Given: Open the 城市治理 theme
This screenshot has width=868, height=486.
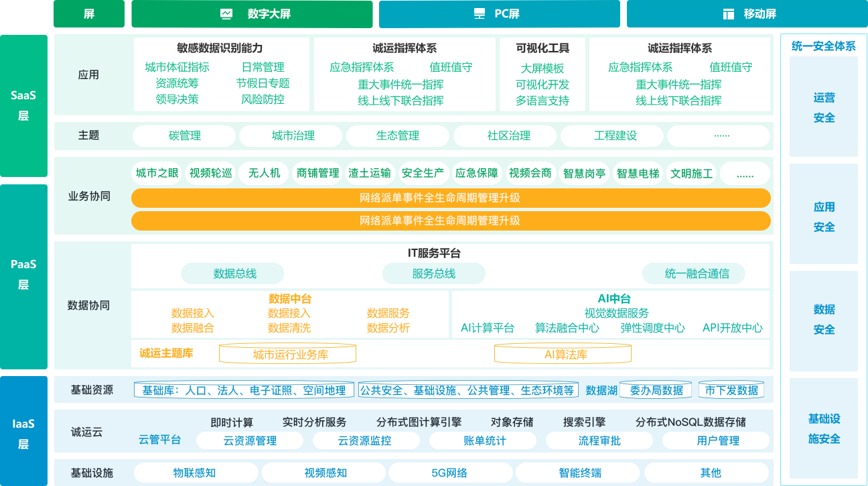Looking at the screenshot, I should [293, 135].
